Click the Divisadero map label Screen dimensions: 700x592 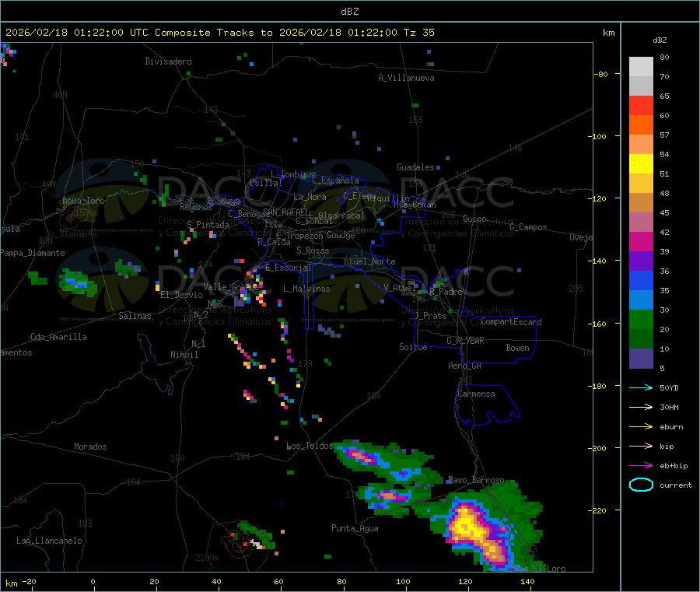tap(168, 61)
